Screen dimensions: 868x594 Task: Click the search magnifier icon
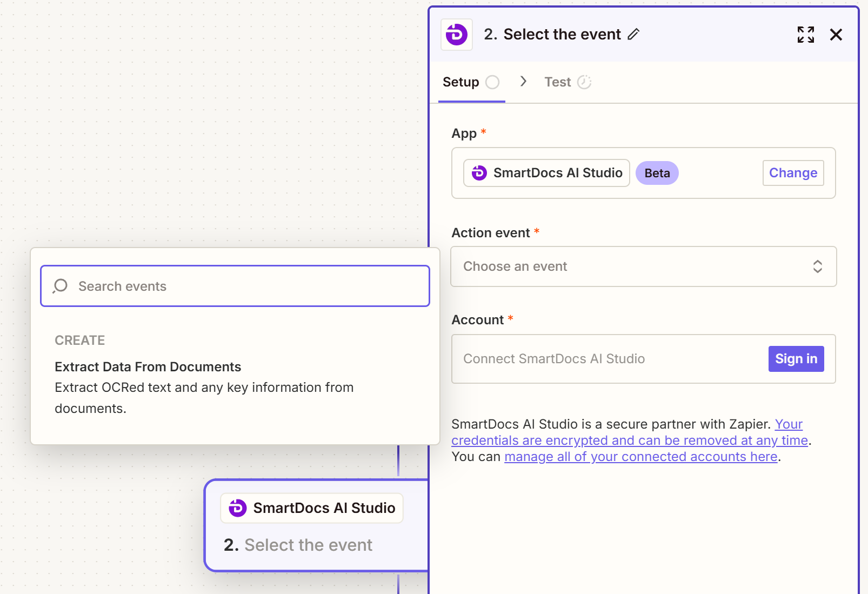click(x=61, y=286)
